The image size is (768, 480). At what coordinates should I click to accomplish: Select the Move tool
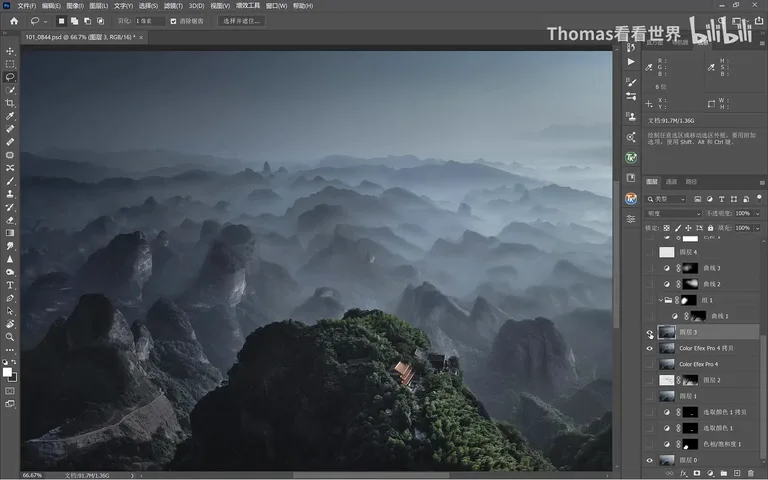(10, 51)
